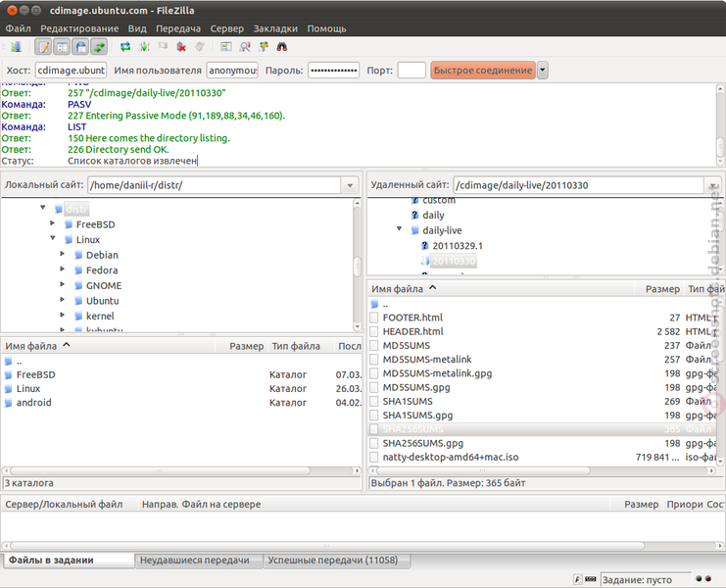The image size is (726, 588).
Task: Click the parent folder icon in remote list
Action: [374, 304]
